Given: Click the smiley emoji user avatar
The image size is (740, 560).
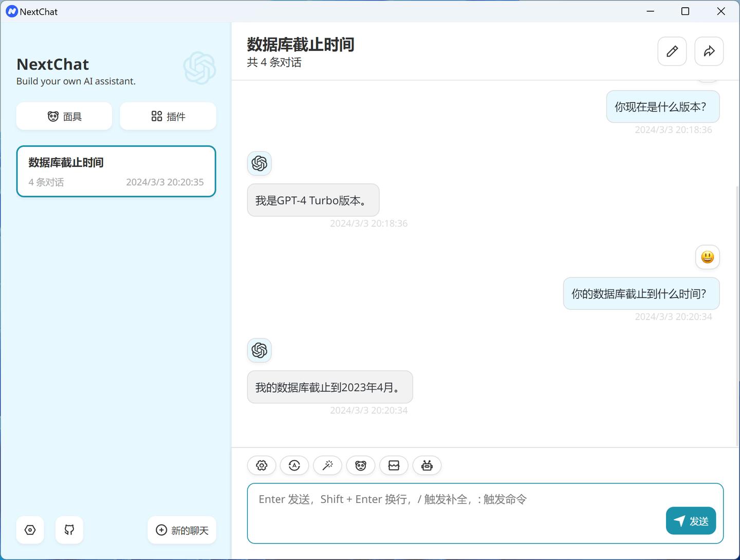Looking at the screenshot, I should (x=708, y=257).
